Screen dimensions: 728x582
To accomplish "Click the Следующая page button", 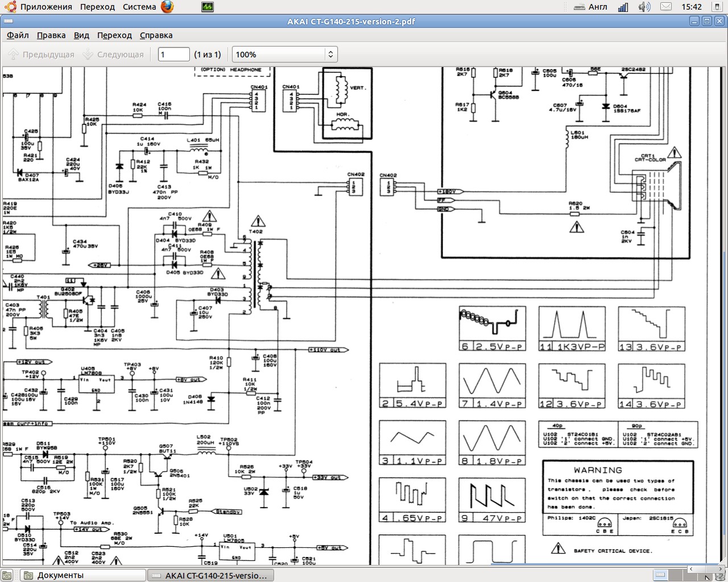I will (113, 55).
